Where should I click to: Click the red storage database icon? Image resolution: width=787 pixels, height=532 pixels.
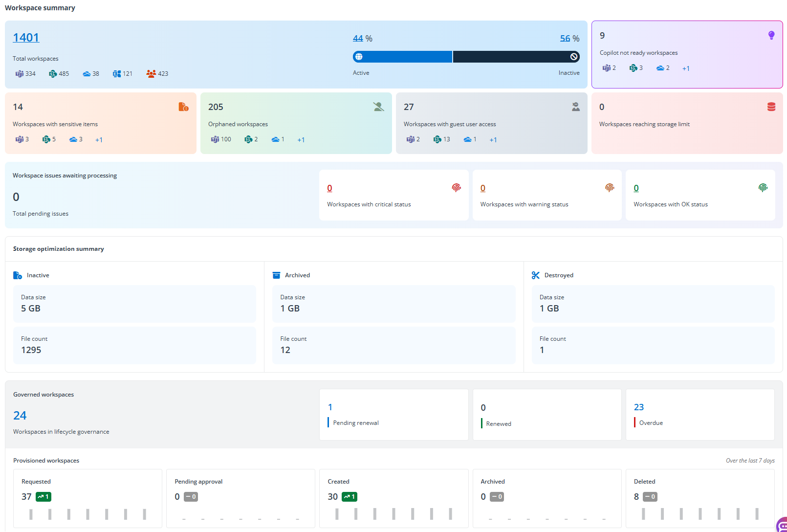point(770,106)
